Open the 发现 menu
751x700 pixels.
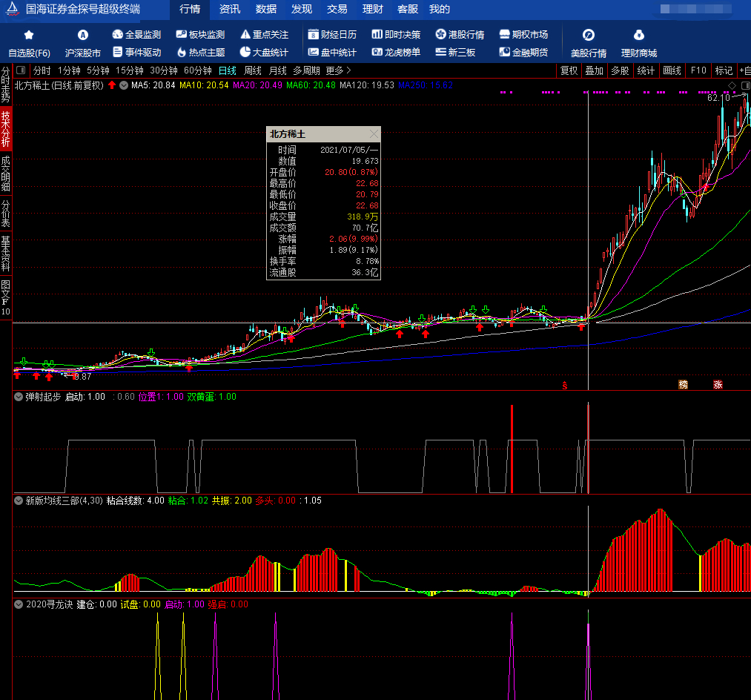click(x=302, y=9)
